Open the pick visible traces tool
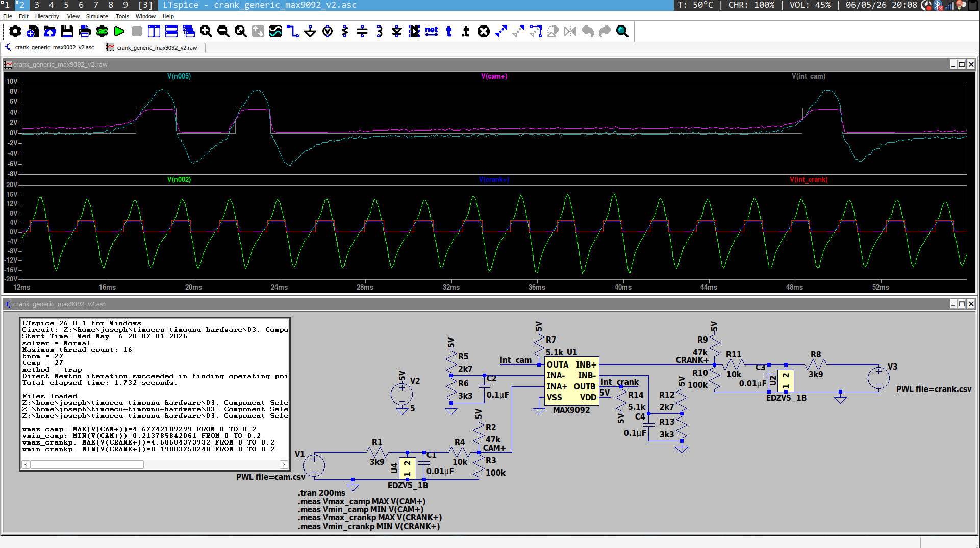Screen dimensions: 980x548 (x=275, y=32)
